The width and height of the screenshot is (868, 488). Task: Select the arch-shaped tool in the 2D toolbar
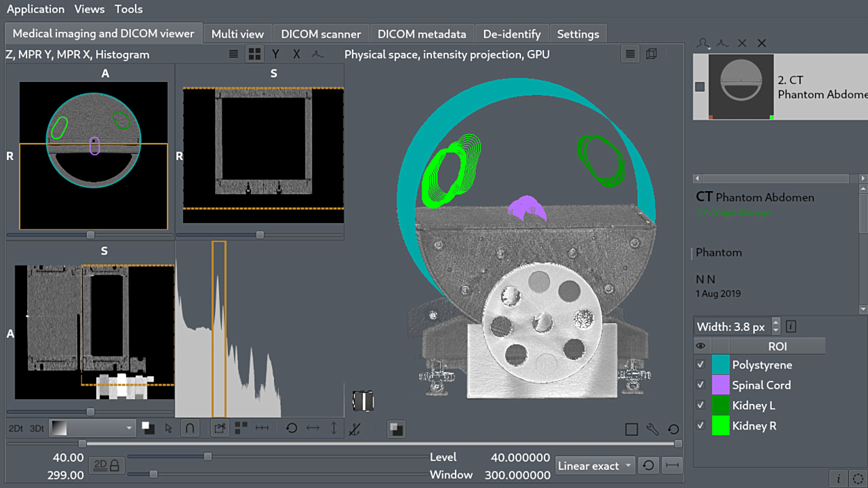pos(189,428)
